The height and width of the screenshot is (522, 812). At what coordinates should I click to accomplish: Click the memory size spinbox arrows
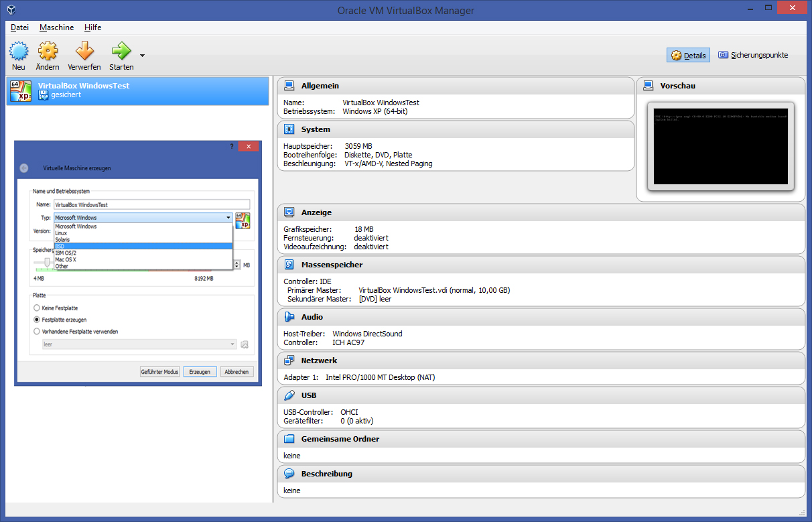click(x=236, y=265)
